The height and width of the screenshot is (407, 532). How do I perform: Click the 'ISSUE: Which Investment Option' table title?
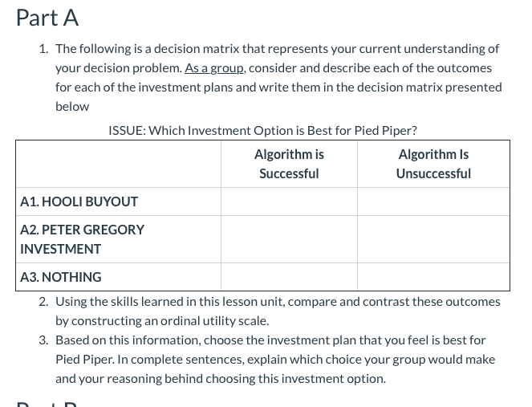[262, 130]
